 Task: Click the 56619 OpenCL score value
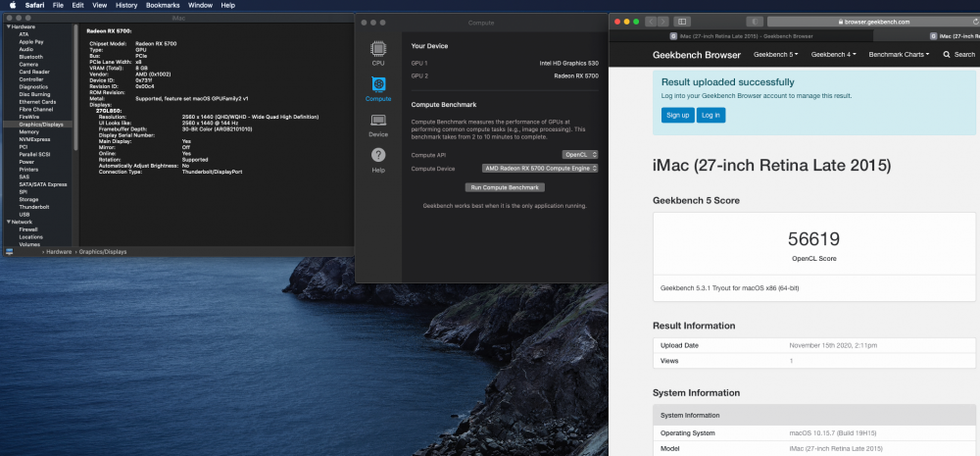(x=813, y=239)
